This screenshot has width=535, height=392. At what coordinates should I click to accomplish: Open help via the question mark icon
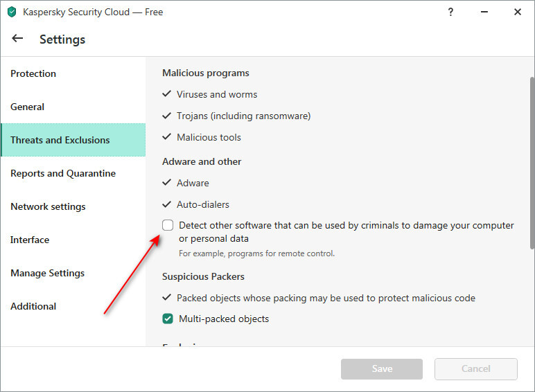click(x=450, y=12)
